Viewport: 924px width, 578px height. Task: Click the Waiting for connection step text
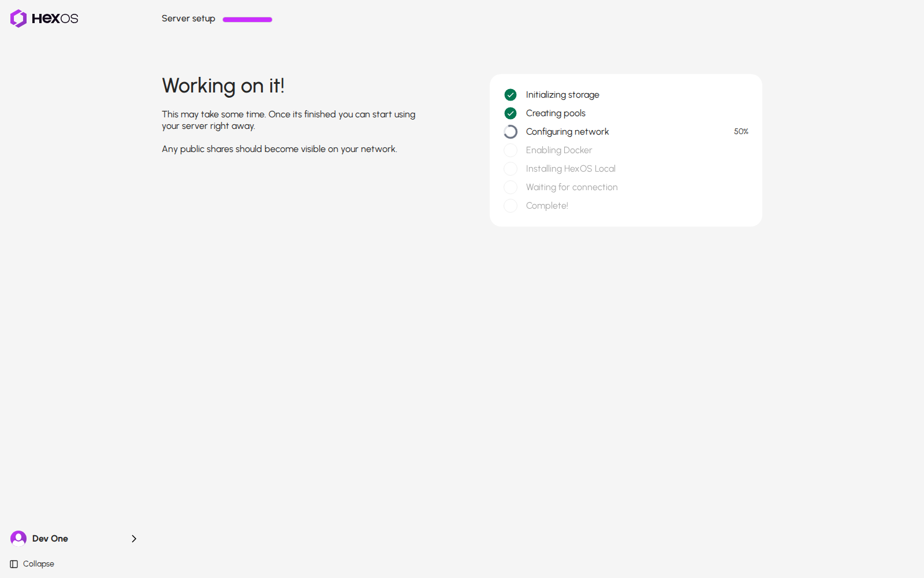pyautogui.click(x=572, y=187)
